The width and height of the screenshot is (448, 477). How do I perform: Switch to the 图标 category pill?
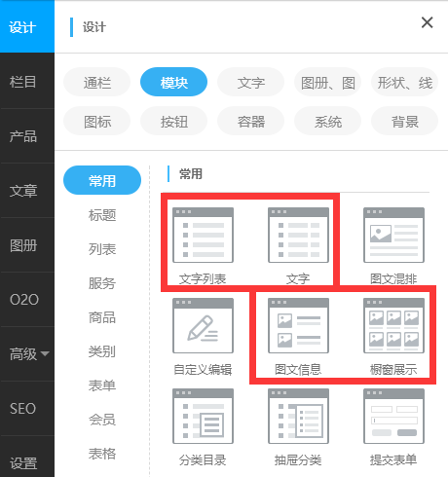point(97,121)
